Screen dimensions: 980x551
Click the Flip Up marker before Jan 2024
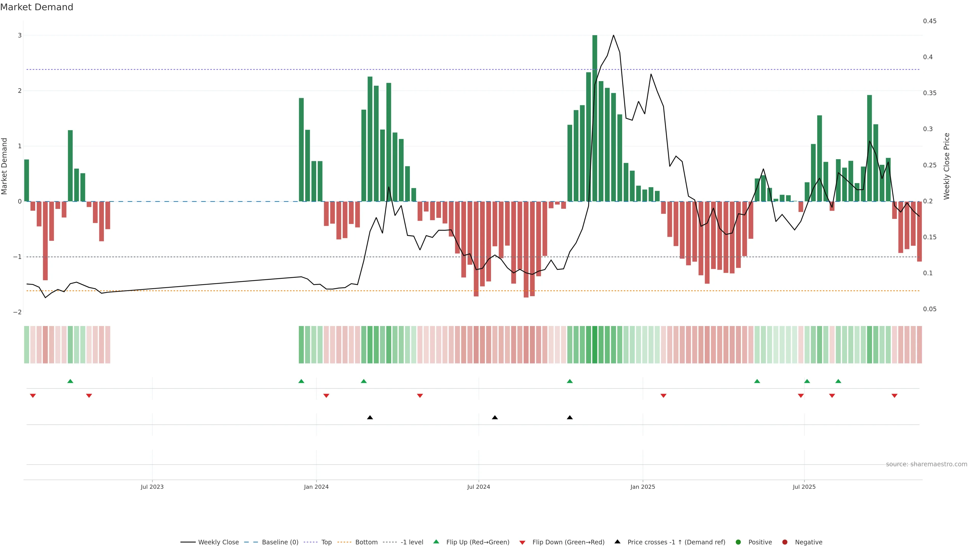(301, 381)
